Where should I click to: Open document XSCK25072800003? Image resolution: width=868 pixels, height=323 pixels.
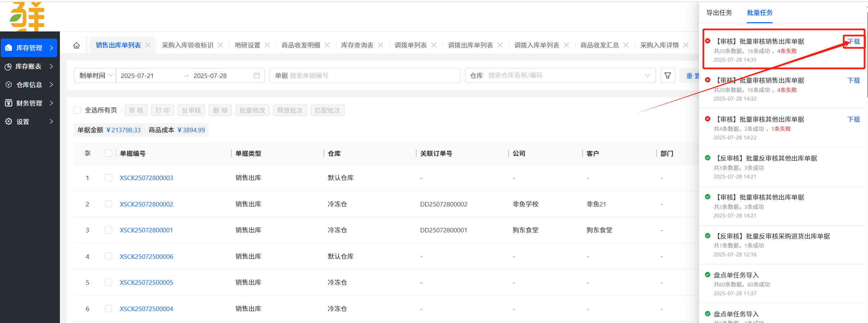(x=146, y=178)
